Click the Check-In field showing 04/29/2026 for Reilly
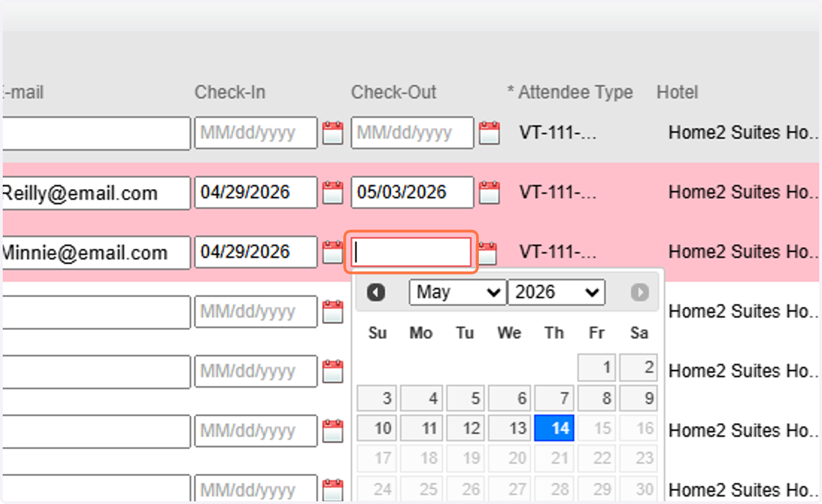822x504 pixels. coord(256,192)
